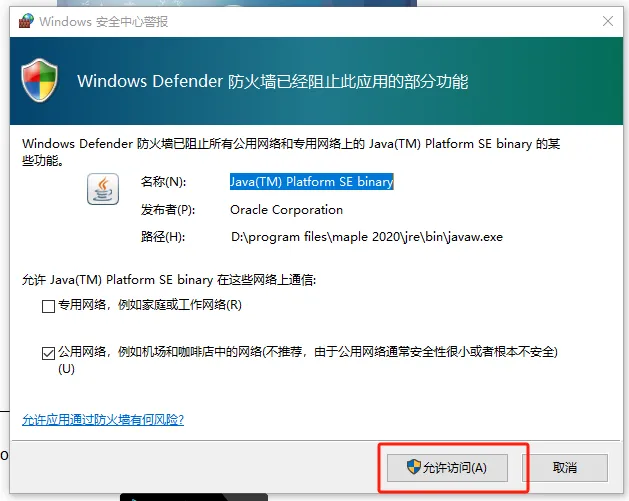Viewport: 629px width, 501px height.
Task: Click the 允许访问(A) button
Action: (x=447, y=468)
